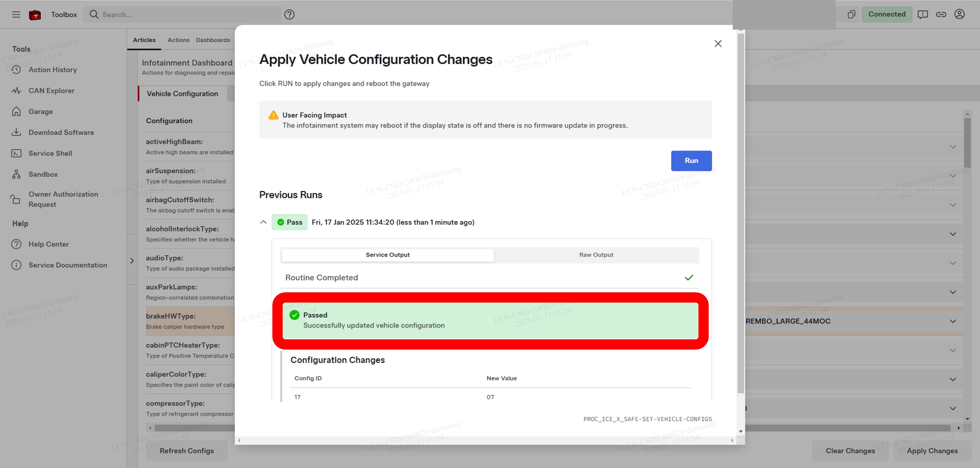Select the Service Output tab
Viewport: 980px width, 468px height.
pos(387,255)
